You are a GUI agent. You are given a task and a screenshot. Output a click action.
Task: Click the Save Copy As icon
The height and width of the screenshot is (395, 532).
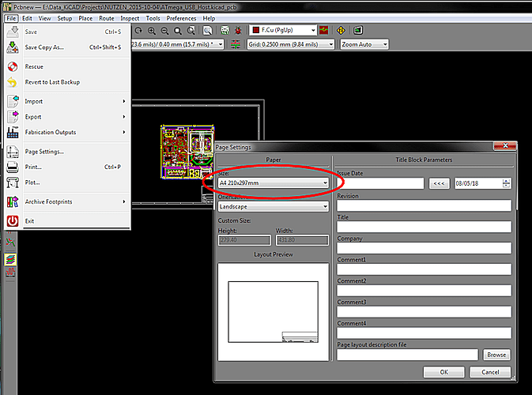pos(13,47)
